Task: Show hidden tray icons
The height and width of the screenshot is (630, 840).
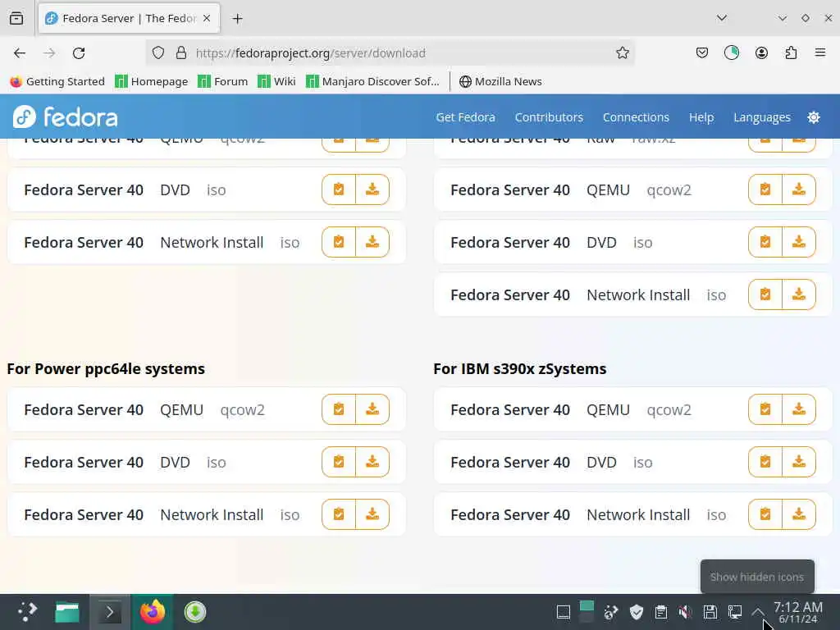Action: coord(758,612)
